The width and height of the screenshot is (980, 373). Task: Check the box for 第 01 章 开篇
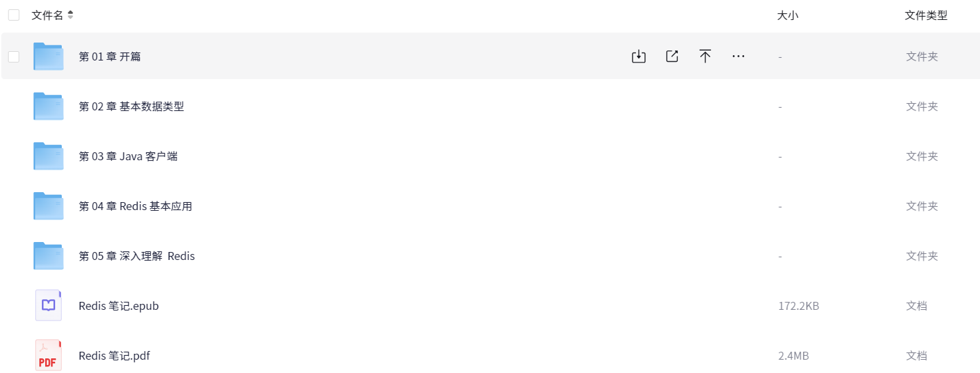tap(14, 57)
